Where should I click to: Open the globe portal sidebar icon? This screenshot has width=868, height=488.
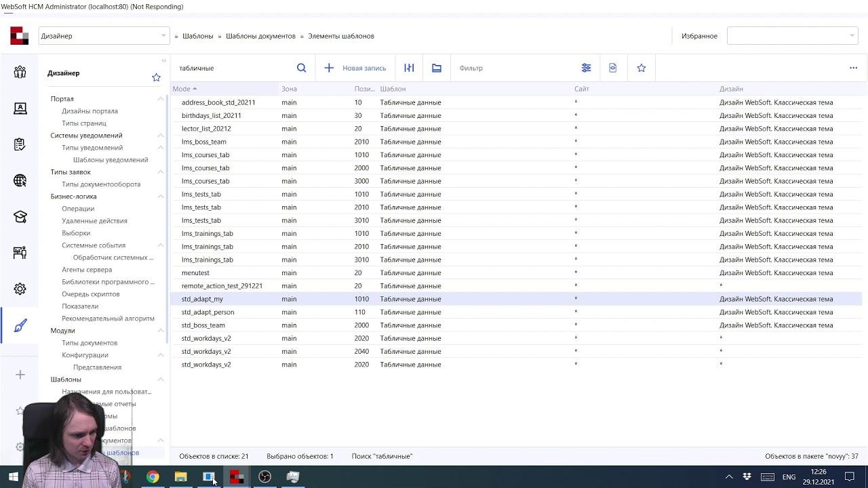20,180
